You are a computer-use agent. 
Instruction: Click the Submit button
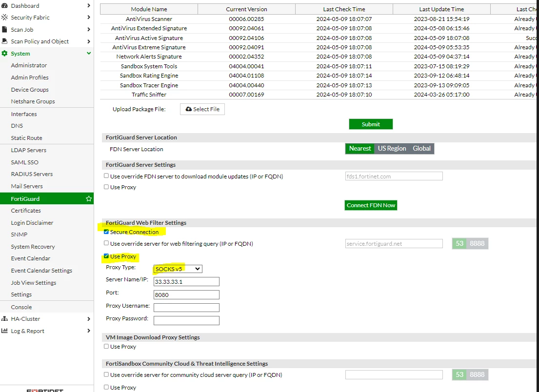[371, 124]
